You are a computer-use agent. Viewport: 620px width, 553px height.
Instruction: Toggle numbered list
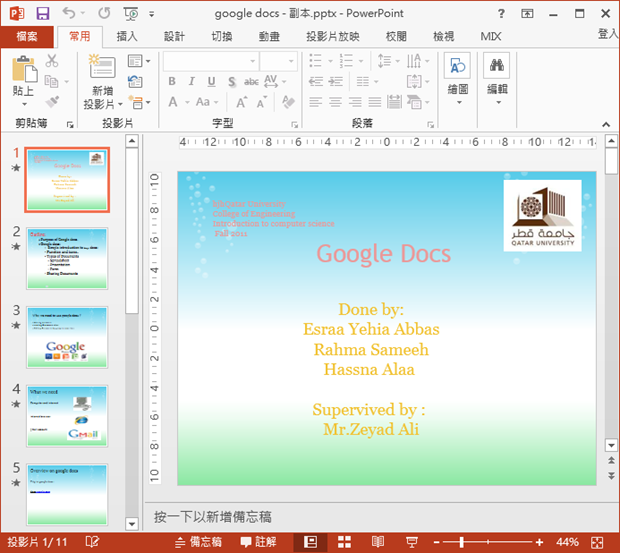point(346,61)
